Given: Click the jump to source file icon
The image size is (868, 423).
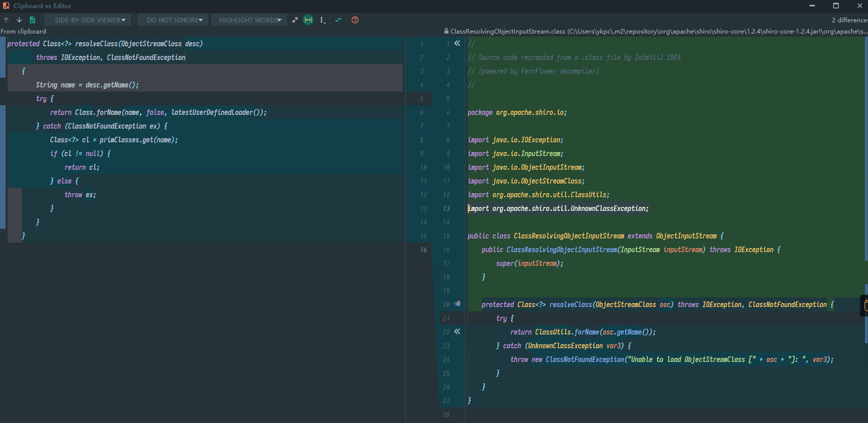Looking at the screenshot, I should [33, 20].
